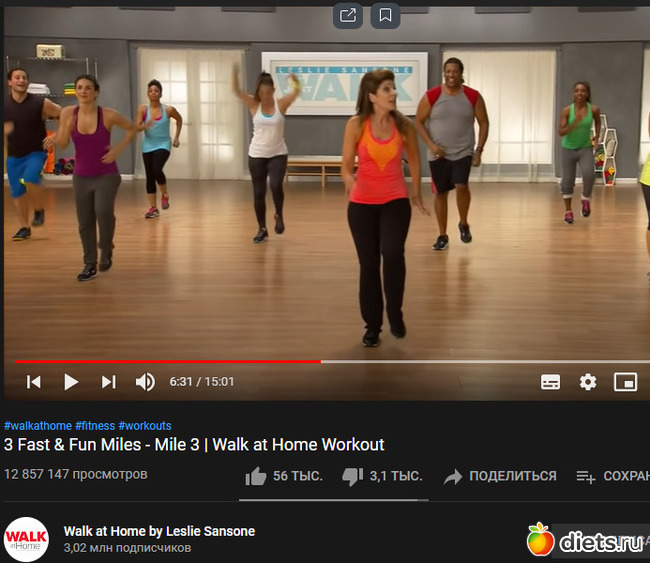Open the #workouts hashtag link
Screen dimensions: 650x563
[x=145, y=426]
